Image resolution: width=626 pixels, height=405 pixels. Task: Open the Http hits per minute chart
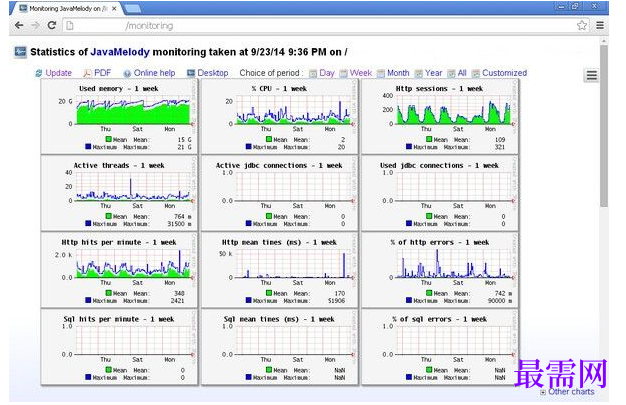(119, 270)
